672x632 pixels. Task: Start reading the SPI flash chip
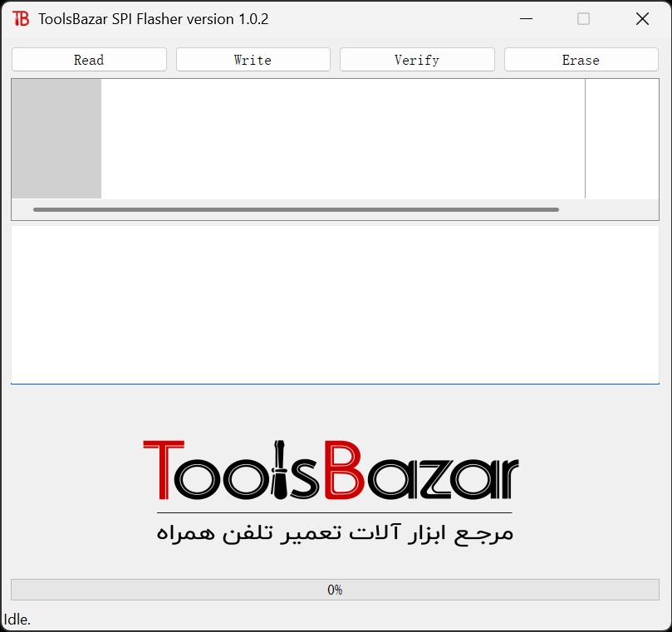88,59
